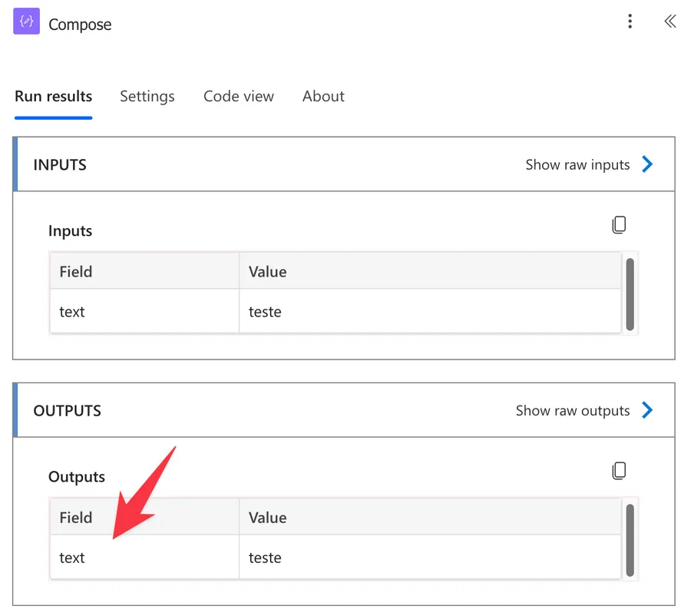
Task: Click the blue chevron beside Show raw inputs
Action: 647,164
